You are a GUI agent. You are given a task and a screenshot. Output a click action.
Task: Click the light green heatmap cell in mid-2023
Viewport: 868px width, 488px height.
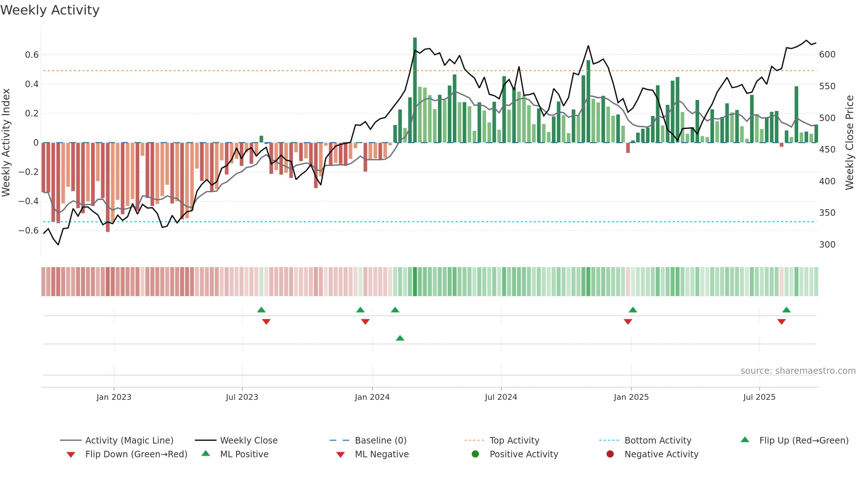coord(261,282)
